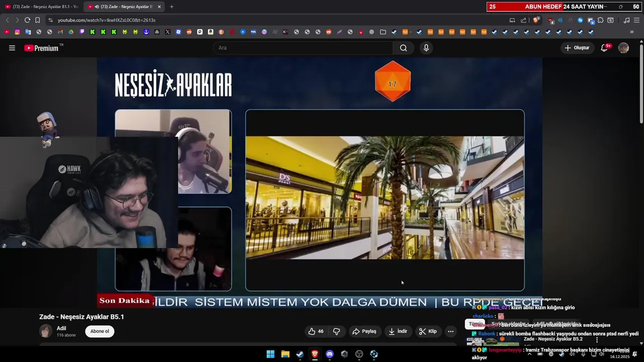Select the Tümü filter chip
The width and height of the screenshot is (644, 362).
[475, 324]
